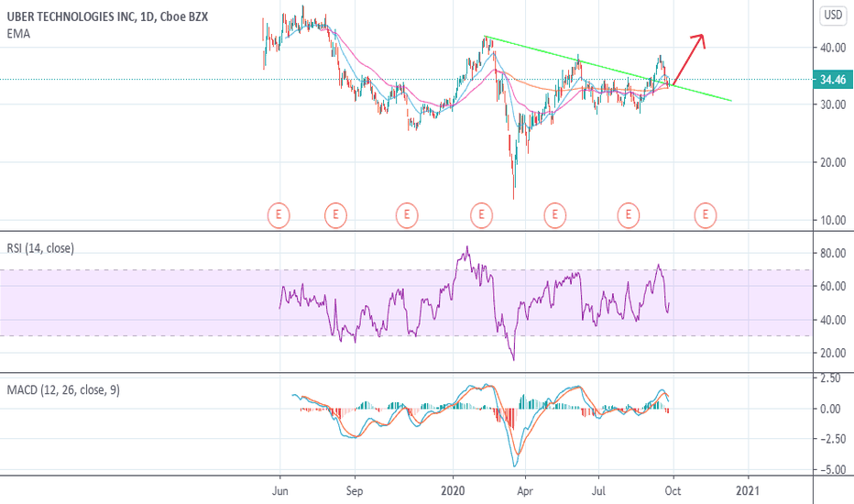Screen dimensions: 854x504
Task: Click the 80.00 RSI axis label
Action: (x=833, y=253)
